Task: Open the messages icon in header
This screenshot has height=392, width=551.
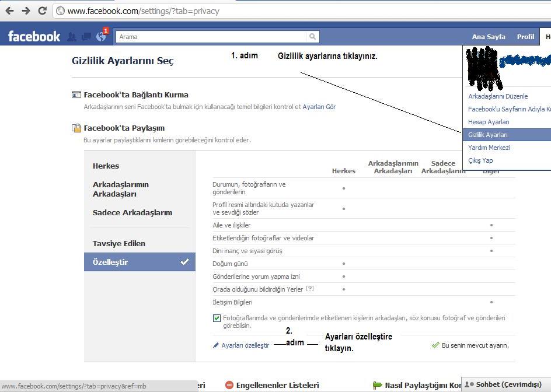Action: 86,37
